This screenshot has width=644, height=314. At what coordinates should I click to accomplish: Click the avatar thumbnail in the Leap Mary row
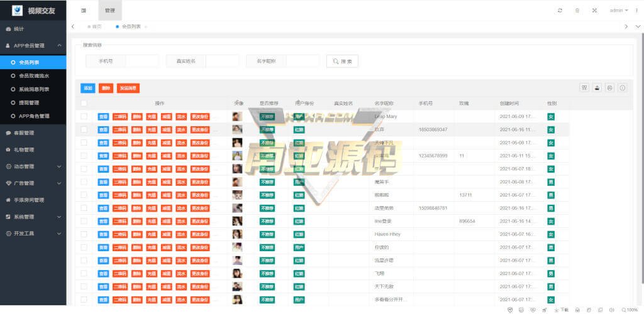[237, 116]
